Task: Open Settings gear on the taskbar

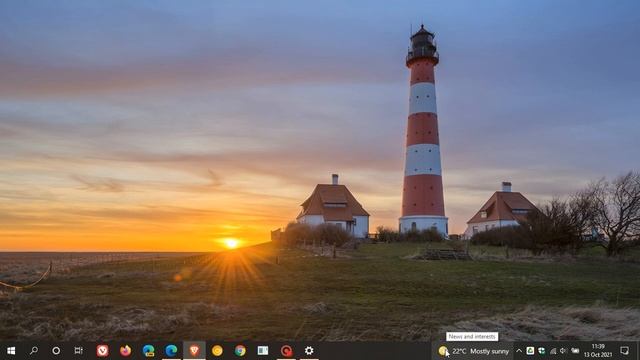Action: tap(309, 351)
